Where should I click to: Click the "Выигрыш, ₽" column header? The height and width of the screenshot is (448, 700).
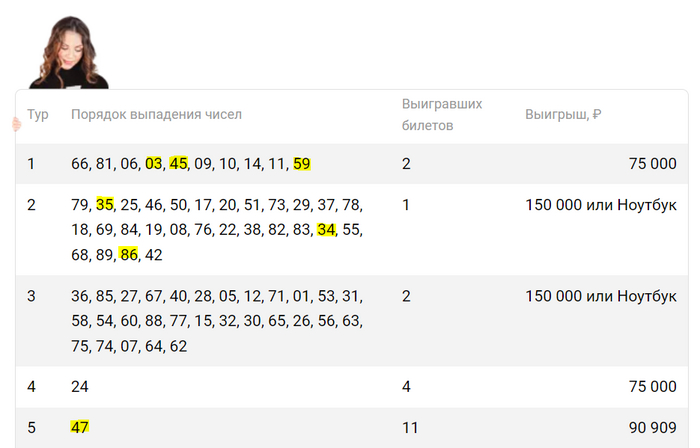coord(563,115)
